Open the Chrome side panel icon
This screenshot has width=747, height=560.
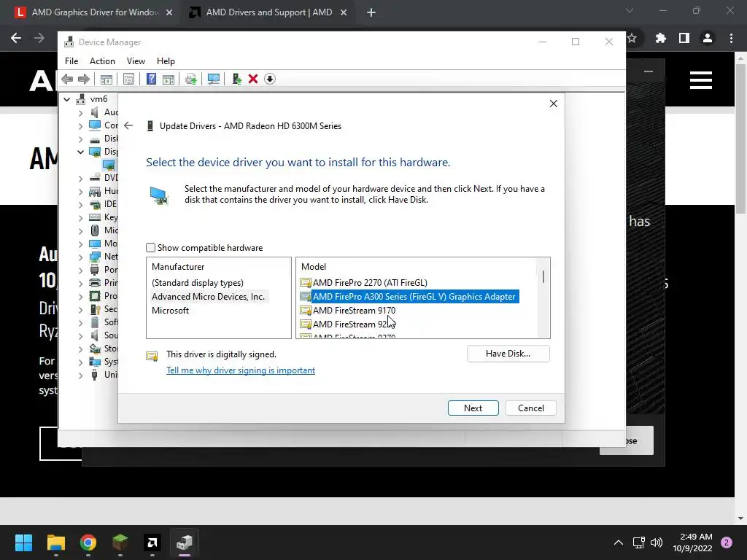(x=684, y=38)
